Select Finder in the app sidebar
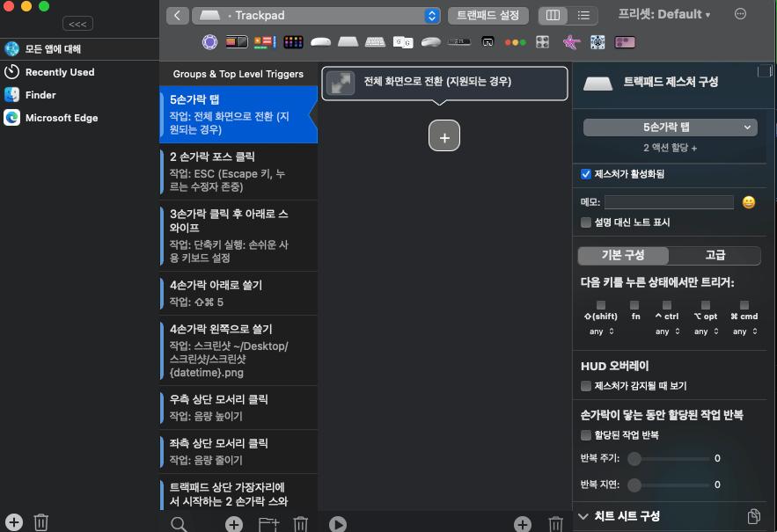Image resolution: width=777 pixels, height=532 pixels. coord(41,95)
